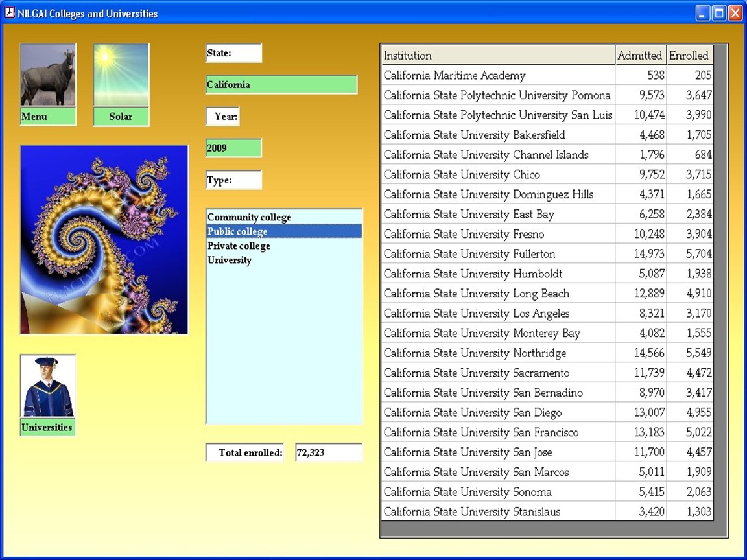The width and height of the screenshot is (747, 560).
Task: Select Community college in type list
Action: (250, 218)
